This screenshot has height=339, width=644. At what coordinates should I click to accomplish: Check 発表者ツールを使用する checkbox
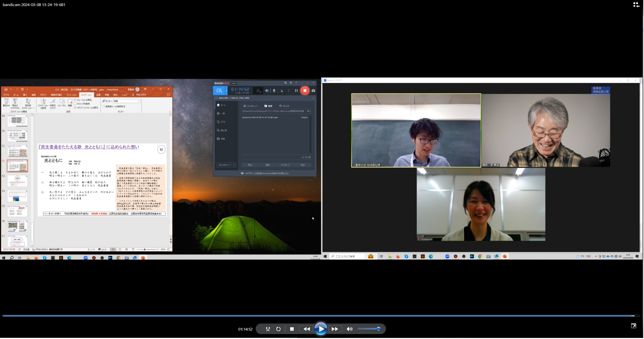103,106
